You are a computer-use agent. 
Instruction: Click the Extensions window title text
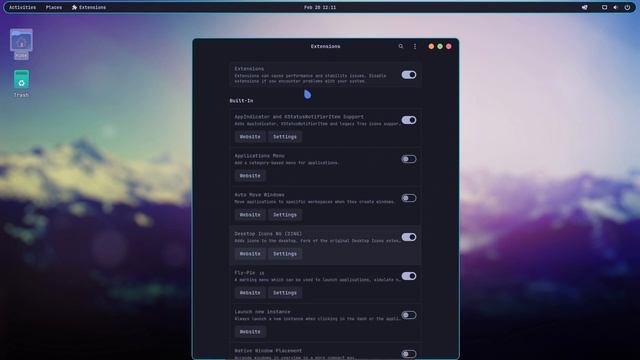coord(325,47)
